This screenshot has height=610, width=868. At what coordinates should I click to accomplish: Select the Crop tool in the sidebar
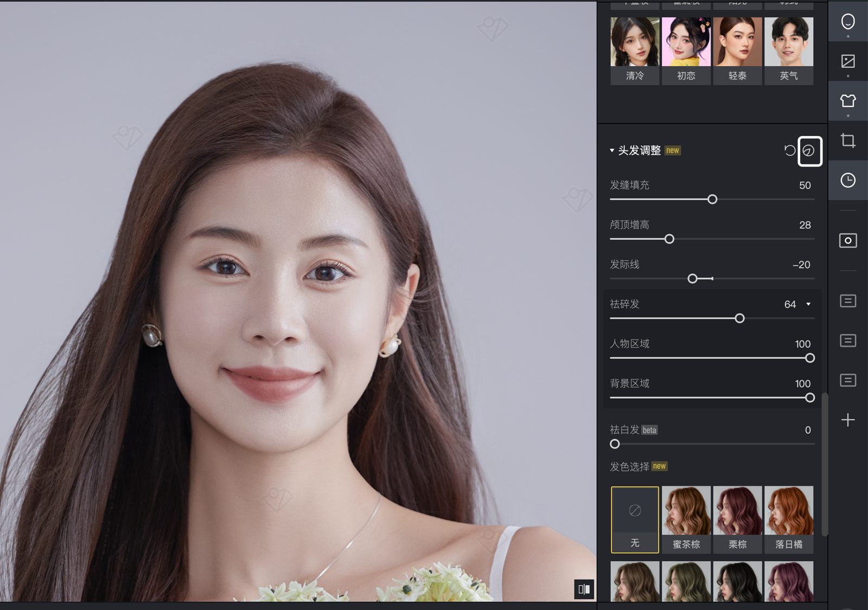point(847,140)
